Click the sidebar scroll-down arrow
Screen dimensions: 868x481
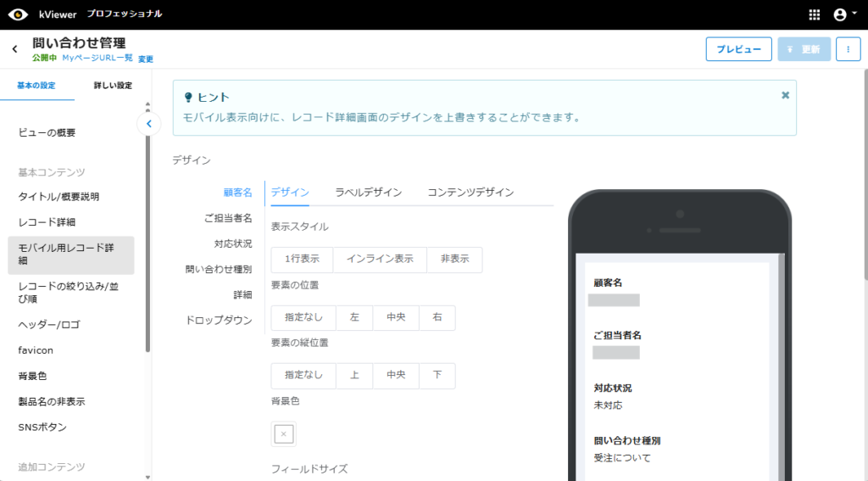(147, 477)
